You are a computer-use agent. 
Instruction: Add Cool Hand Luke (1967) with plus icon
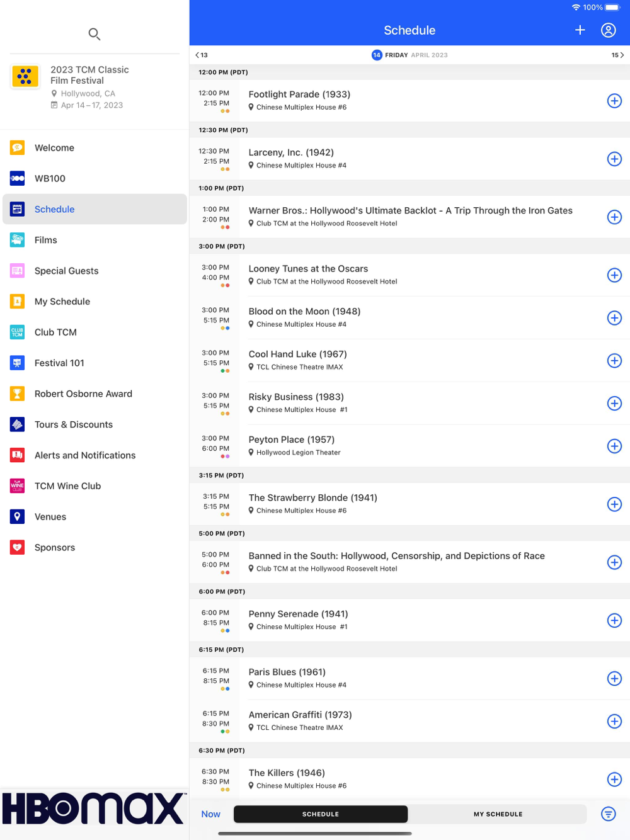coord(614,361)
